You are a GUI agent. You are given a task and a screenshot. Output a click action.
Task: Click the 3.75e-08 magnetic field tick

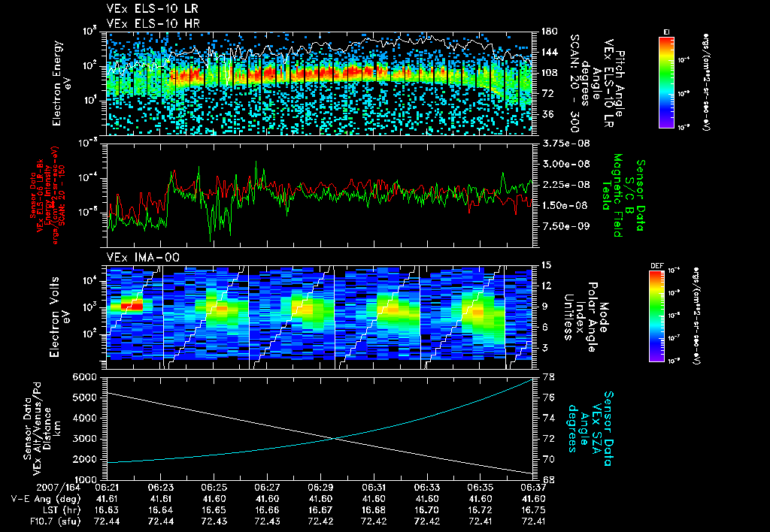click(565, 144)
